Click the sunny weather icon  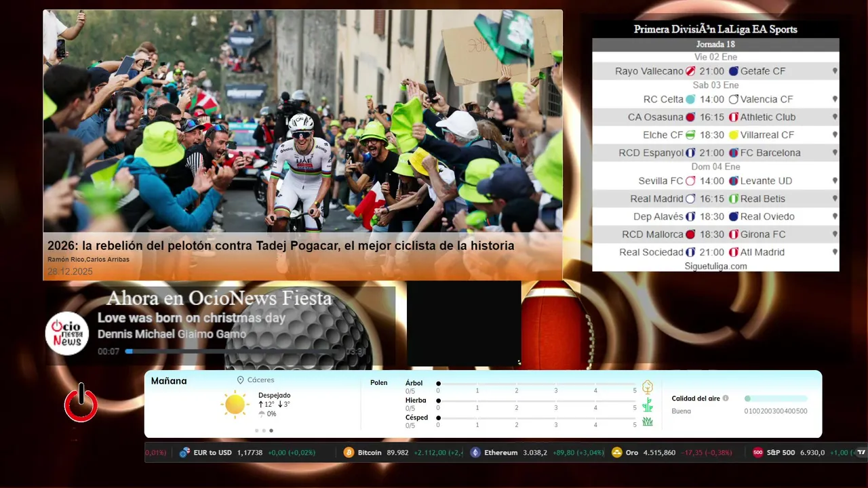[235, 404]
